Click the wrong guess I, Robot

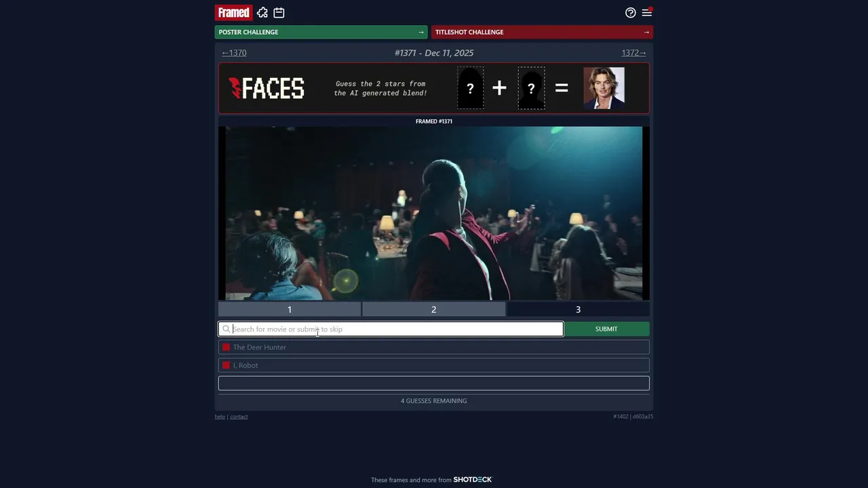434,365
